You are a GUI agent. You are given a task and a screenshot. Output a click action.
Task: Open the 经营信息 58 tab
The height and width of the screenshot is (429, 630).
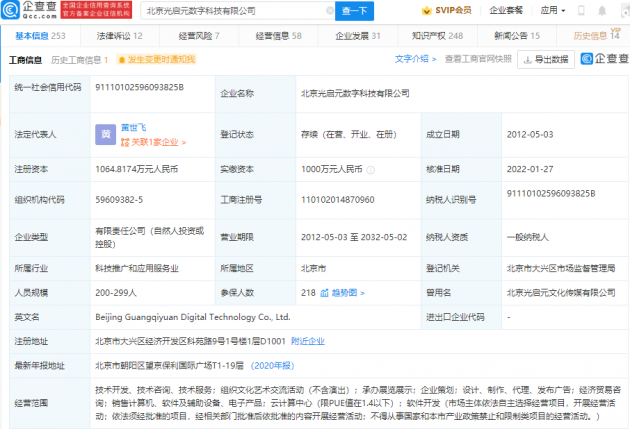click(278, 36)
